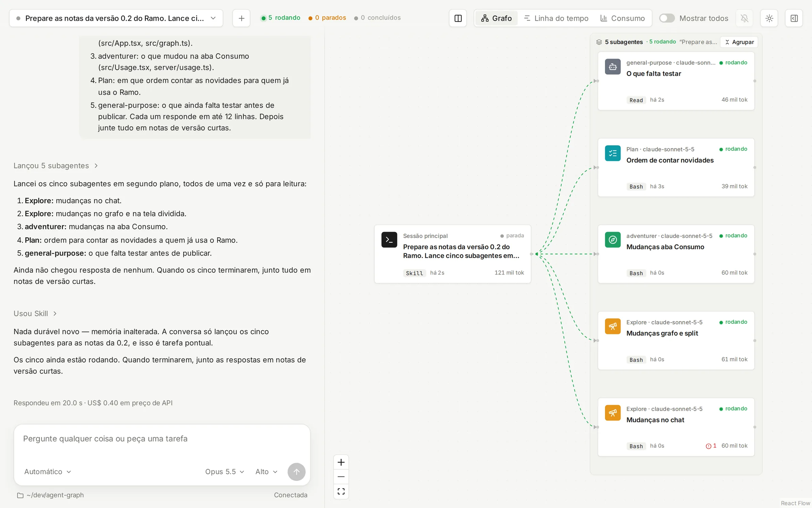Click the 5 subagentes group label
The image size is (812, 508).
(x=624, y=42)
